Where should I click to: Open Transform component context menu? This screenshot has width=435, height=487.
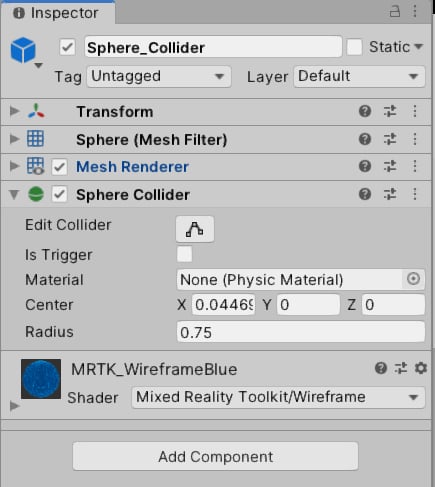pyautogui.click(x=415, y=111)
